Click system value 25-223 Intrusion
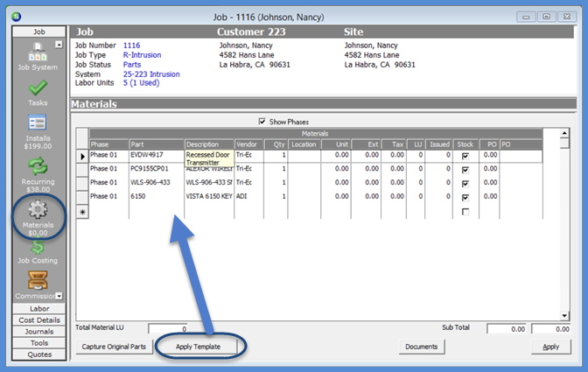Viewport: 588px width, 372px height. [151, 74]
